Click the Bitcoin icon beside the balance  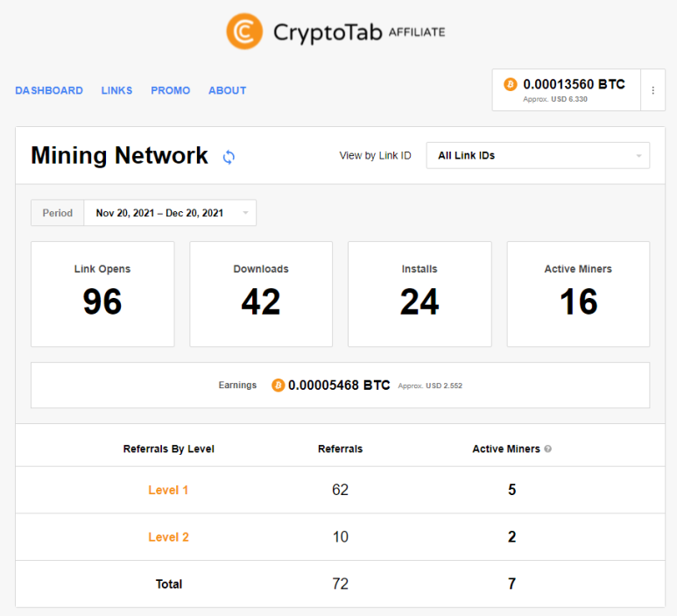[x=511, y=84]
